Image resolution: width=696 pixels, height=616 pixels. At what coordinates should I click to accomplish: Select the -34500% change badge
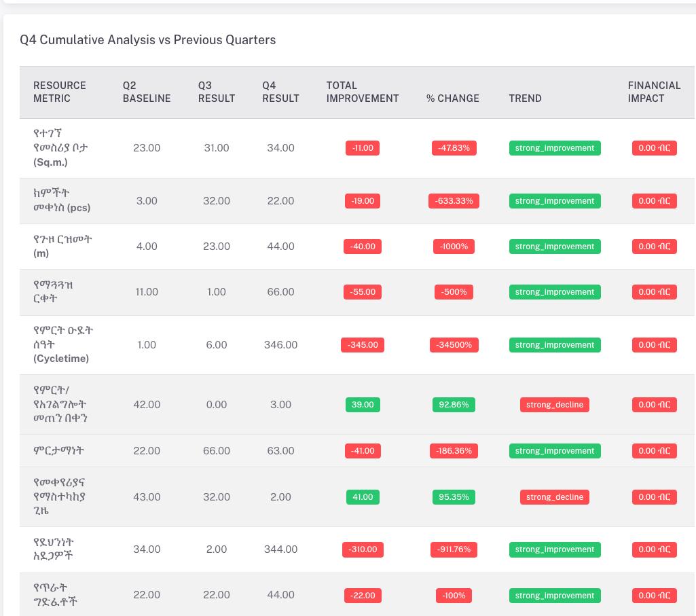pos(454,345)
